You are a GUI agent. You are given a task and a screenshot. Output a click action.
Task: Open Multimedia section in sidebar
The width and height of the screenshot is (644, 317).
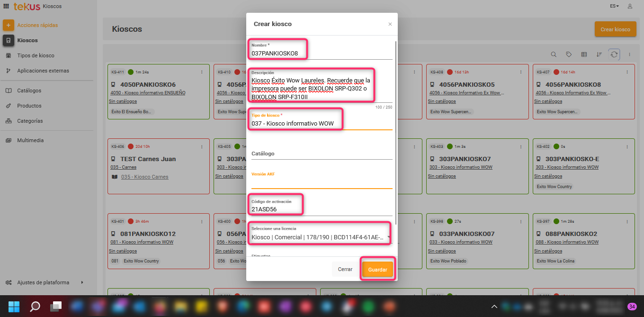(30, 140)
